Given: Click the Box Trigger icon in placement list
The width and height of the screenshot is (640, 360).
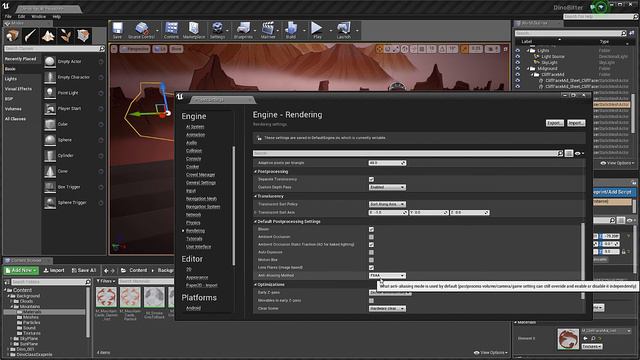Looking at the screenshot, I should click(x=50, y=187).
